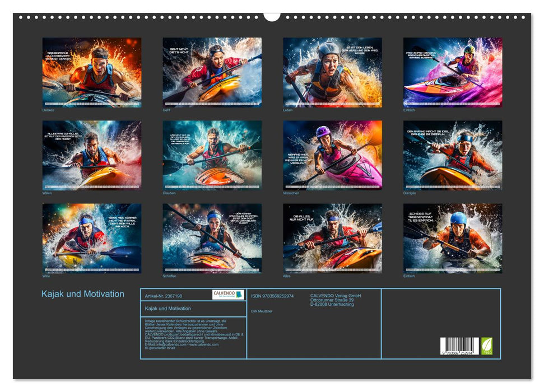Click the 'Schaffen' caption

click(169, 276)
